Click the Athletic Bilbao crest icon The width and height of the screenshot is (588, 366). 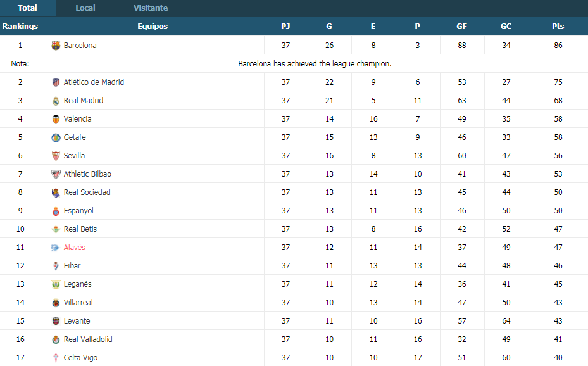pyautogui.click(x=56, y=174)
